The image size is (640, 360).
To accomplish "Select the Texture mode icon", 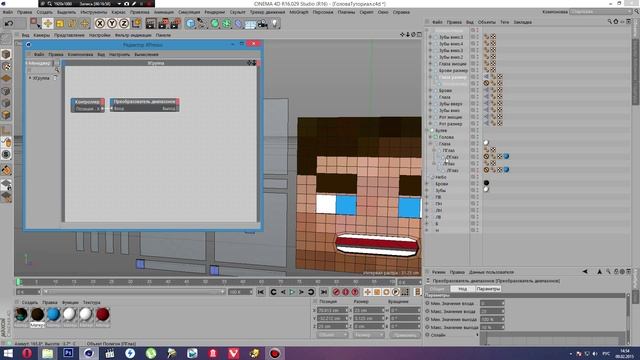I will 6,67.
